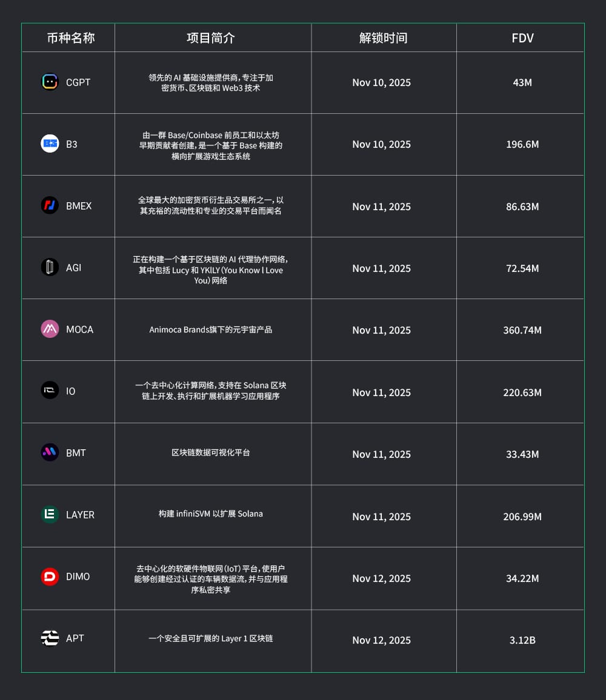
Task: Click the B3 token logo icon
Action: coord(50,144)
